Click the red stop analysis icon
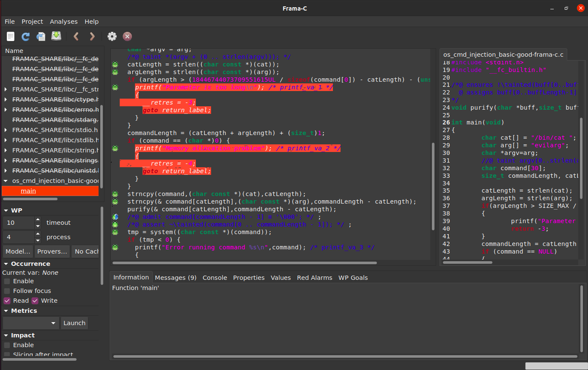 pos(127,36)
